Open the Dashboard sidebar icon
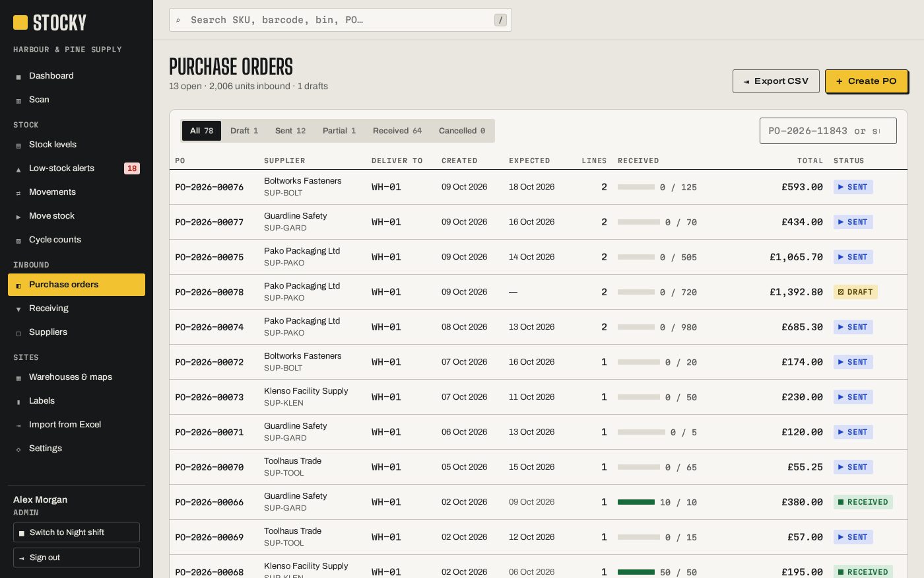 18,77
